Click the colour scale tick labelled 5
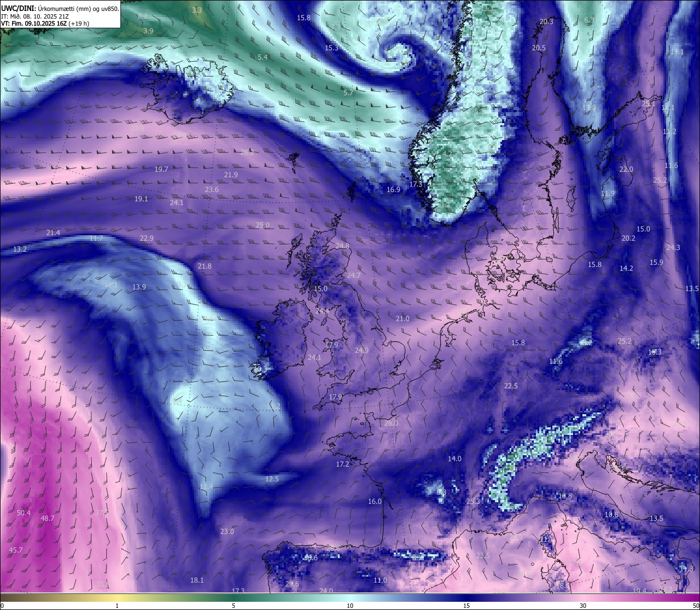The width and height of the screenshot is (700, 610). (234, 606)
